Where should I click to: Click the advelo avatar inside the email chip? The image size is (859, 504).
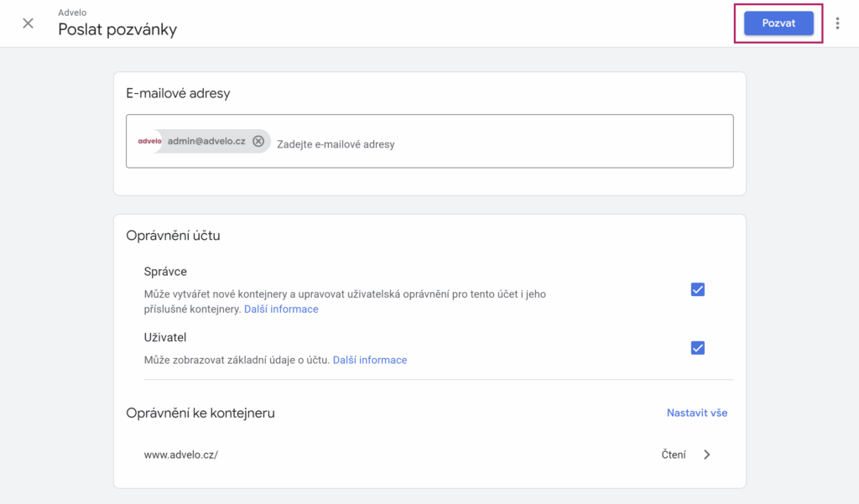coord(148,140)
